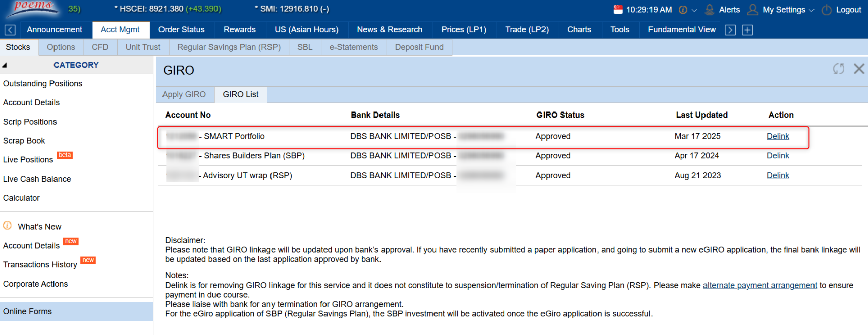Open the Alerts bell icon
The width and height of the screenshot is (868, 335).
(709, 10)
